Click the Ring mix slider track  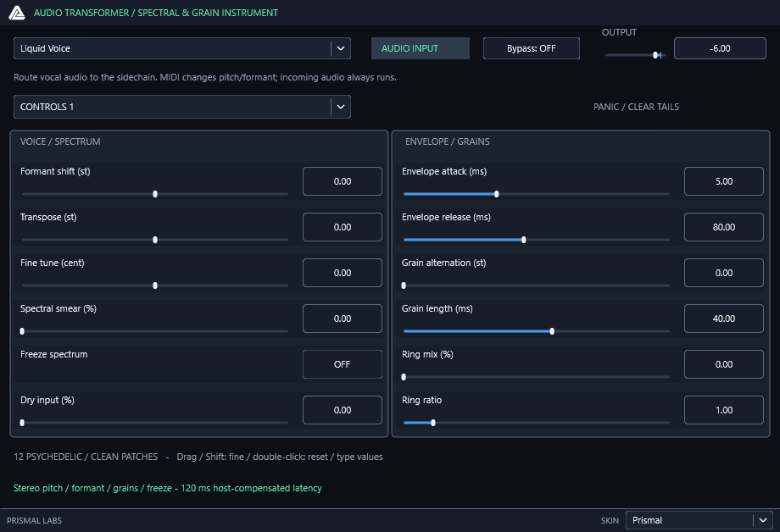(x=537, y=377)
